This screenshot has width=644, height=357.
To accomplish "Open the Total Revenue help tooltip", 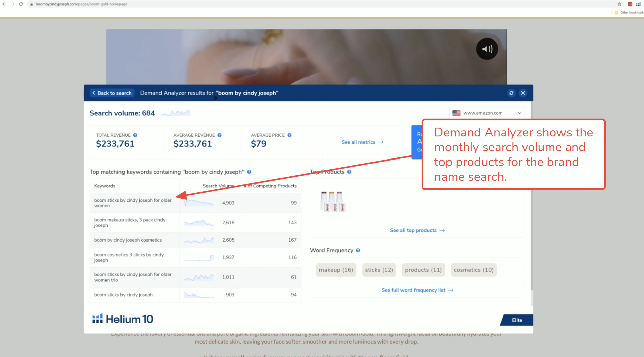I will (x=135, y=135).
